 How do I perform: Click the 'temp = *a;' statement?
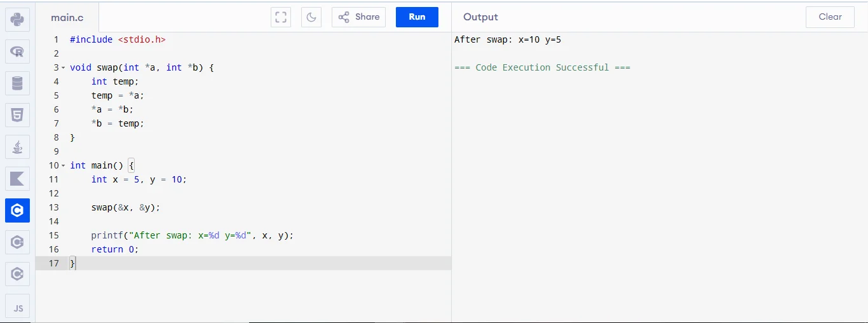118,95
